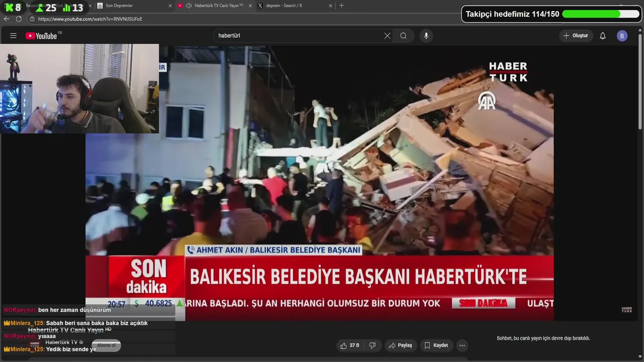Open the account avatar menu
Image resolution: width=644 pixels, height=362 pixels.
click(622, 36)
